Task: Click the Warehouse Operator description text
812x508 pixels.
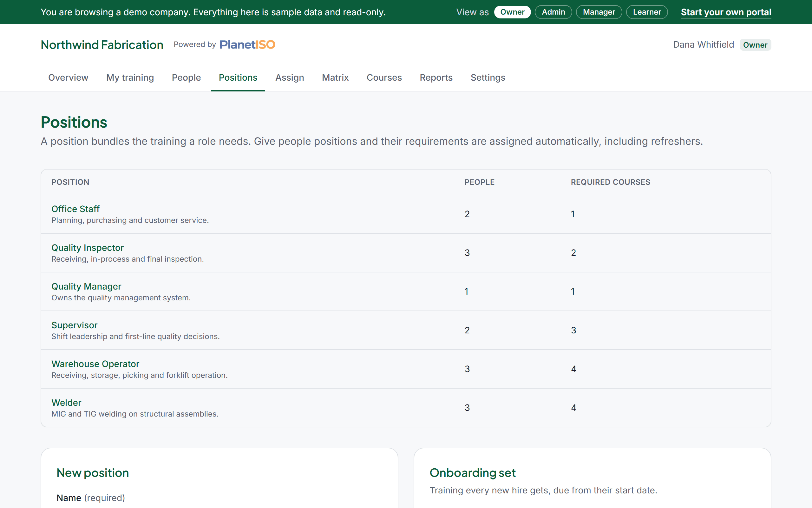Action: click(x=140, y=375)
